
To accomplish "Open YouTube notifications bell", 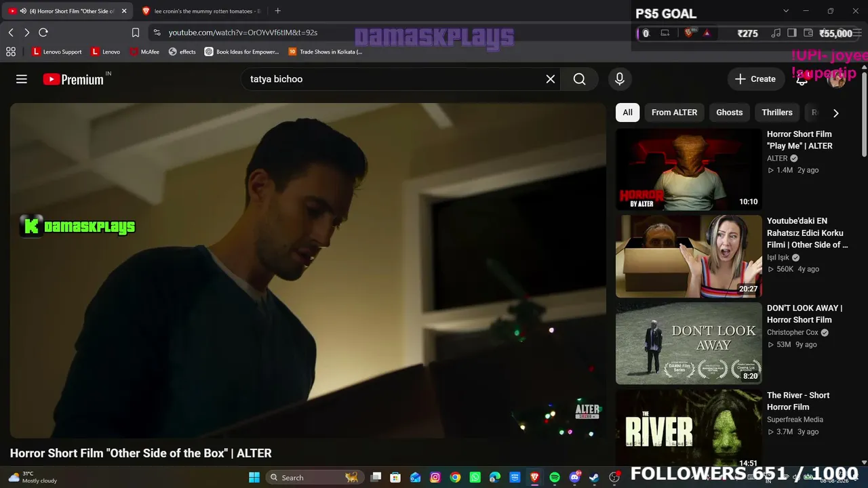I will (x=802, y=79).
